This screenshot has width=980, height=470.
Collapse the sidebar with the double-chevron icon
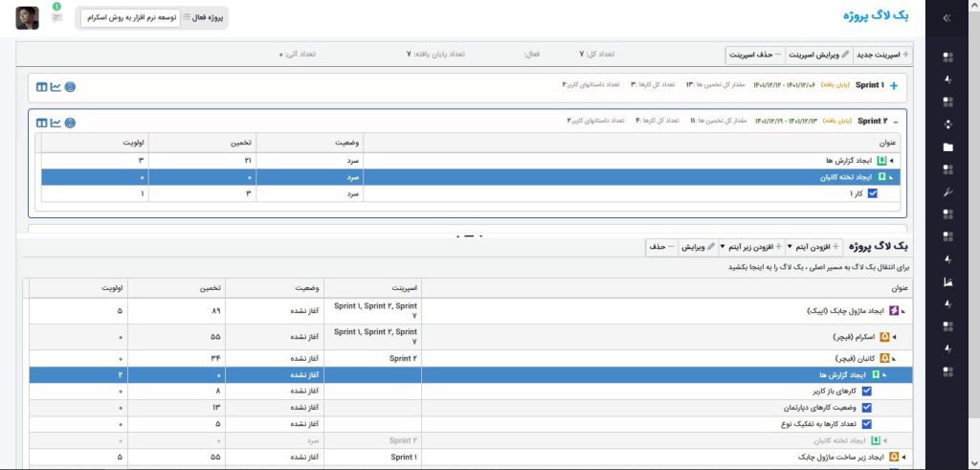tap(947, 17)
